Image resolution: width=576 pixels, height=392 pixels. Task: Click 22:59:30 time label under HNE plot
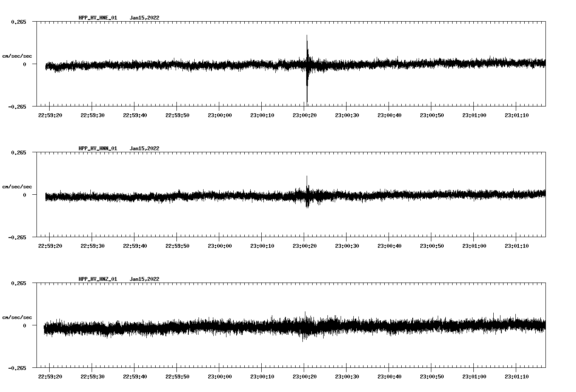(x=92, y=115)
